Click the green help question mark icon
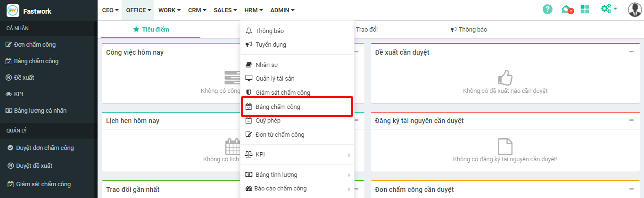 coord(547,9)
